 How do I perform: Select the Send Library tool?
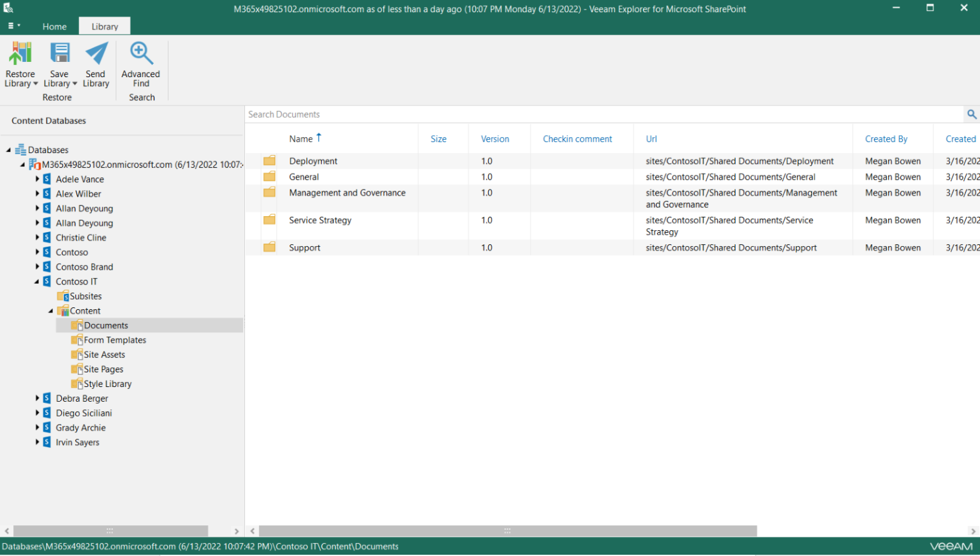click(95, 52)
